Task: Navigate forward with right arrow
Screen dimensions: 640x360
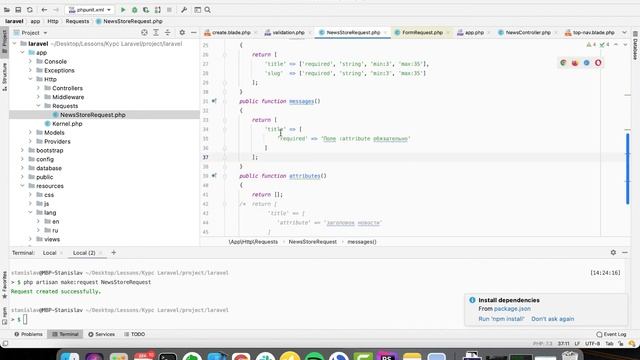Action: click(x=56, y=10)
